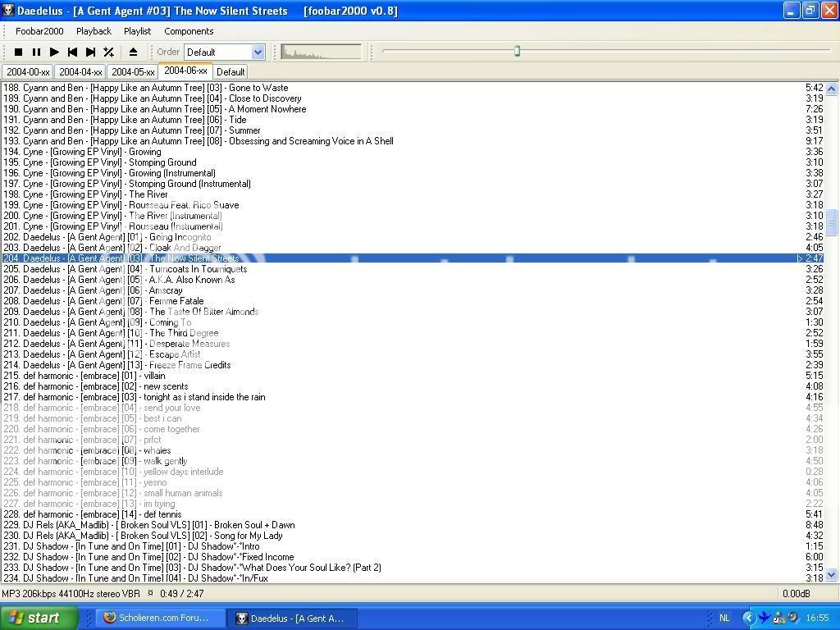Select track 203 Cloak And Dagger

(413, 248)
